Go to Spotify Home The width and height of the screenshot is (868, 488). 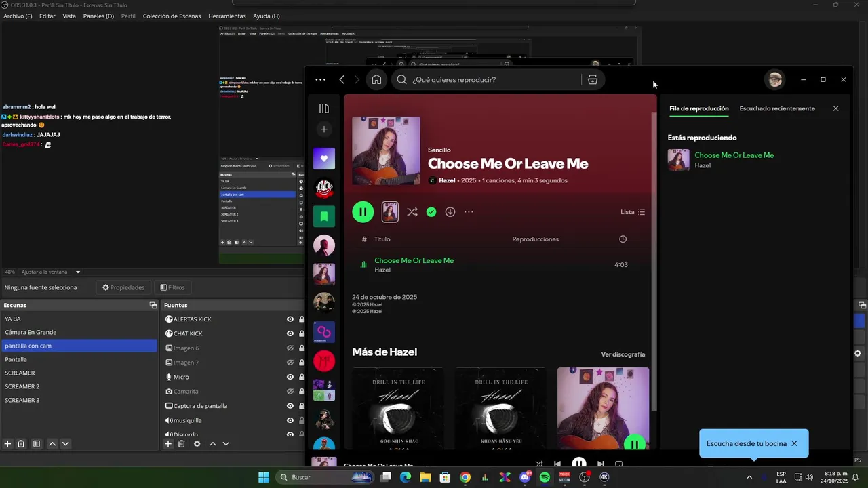[x=376, y=79]
